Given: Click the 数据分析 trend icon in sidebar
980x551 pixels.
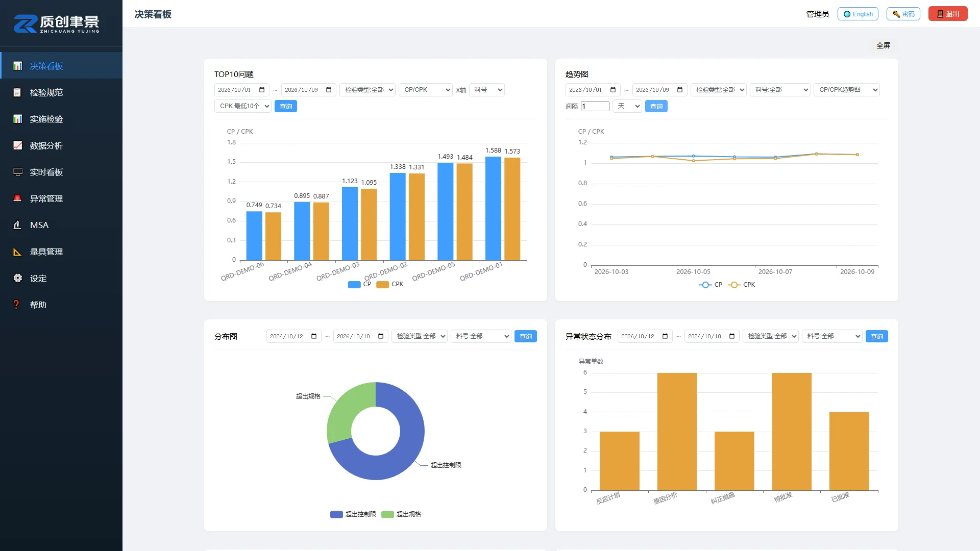Looking at the screenshot, I should pos(17,145).
